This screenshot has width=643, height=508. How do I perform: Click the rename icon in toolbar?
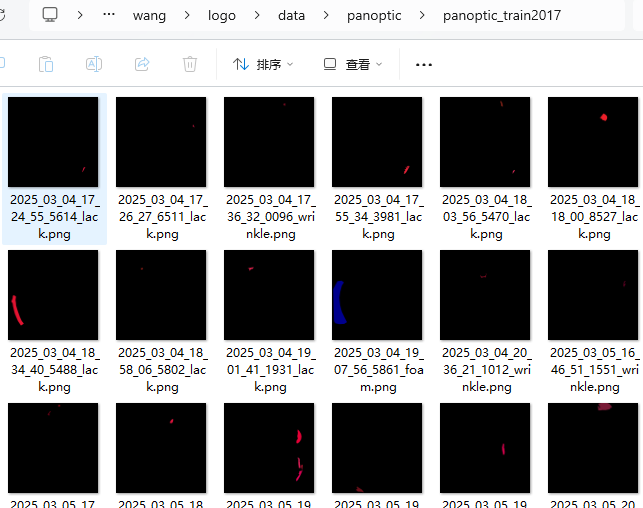pos(94,64)
